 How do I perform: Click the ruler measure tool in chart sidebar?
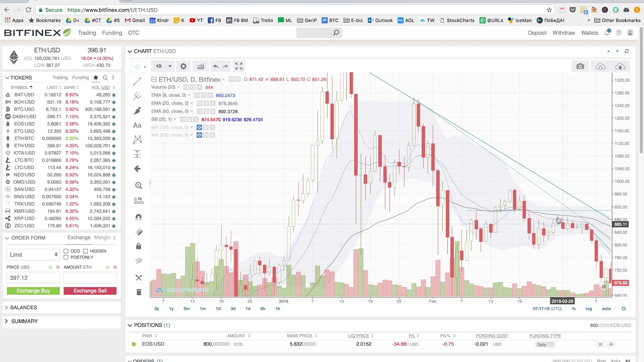click(139, 200)
